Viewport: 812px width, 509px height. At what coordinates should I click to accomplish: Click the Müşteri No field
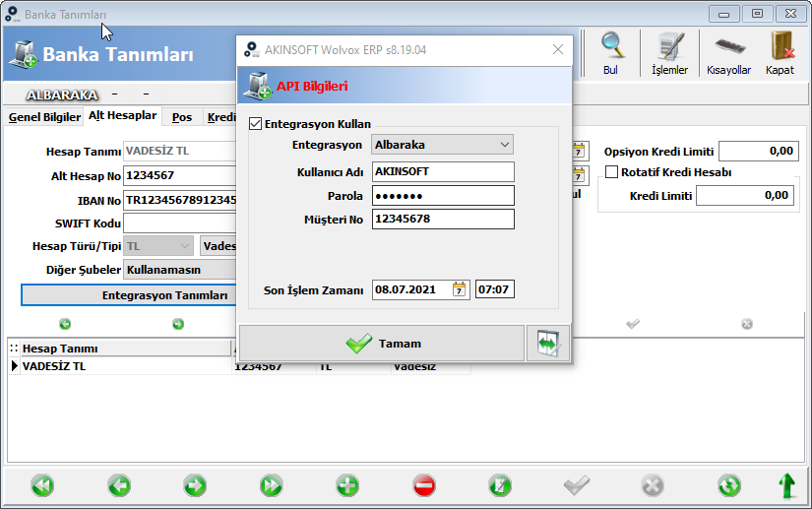click(x=443, y=219)
